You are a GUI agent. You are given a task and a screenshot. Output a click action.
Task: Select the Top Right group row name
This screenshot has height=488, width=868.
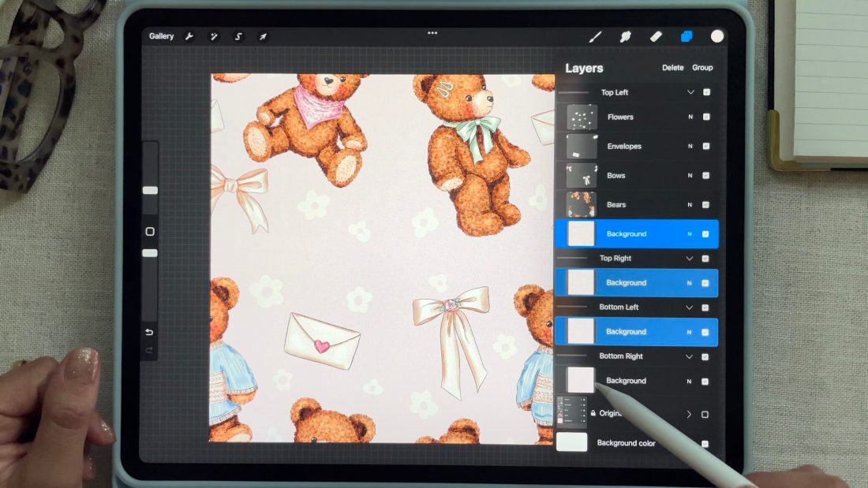(x=615, y=259)
